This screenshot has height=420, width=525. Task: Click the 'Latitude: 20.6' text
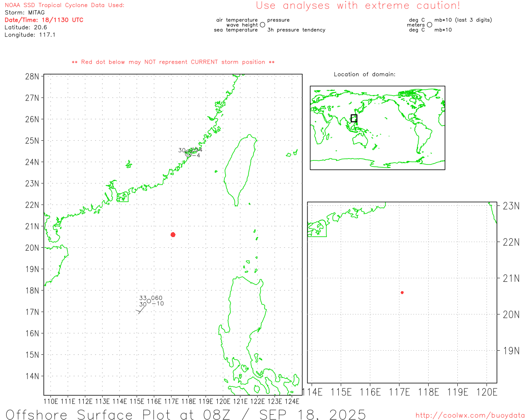[x=26, y=27]
